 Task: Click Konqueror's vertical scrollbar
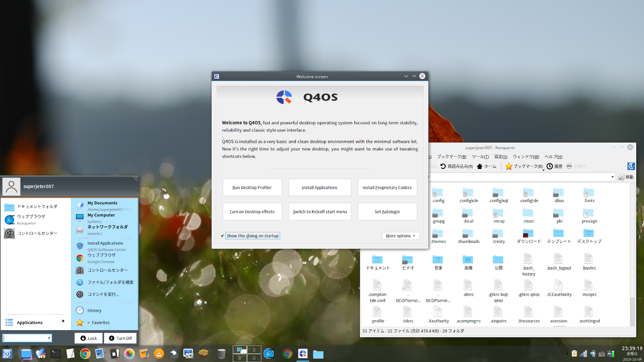(632, 255)
